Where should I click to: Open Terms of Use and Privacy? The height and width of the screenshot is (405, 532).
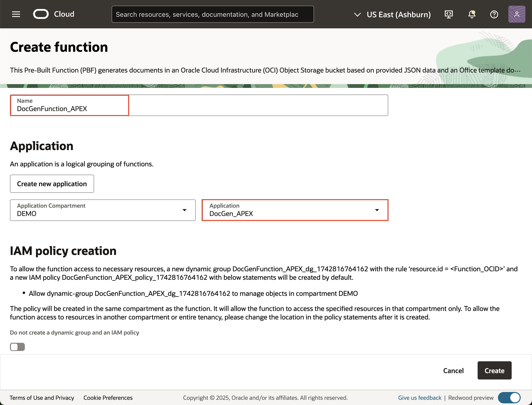click(x=42, y=397)
